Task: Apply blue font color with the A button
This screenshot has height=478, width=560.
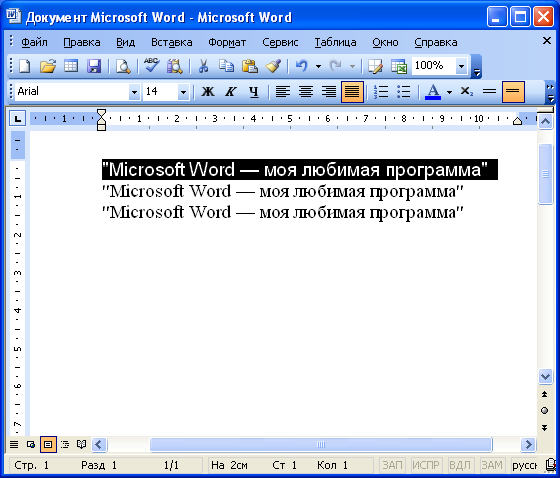Action: [432, 92]
